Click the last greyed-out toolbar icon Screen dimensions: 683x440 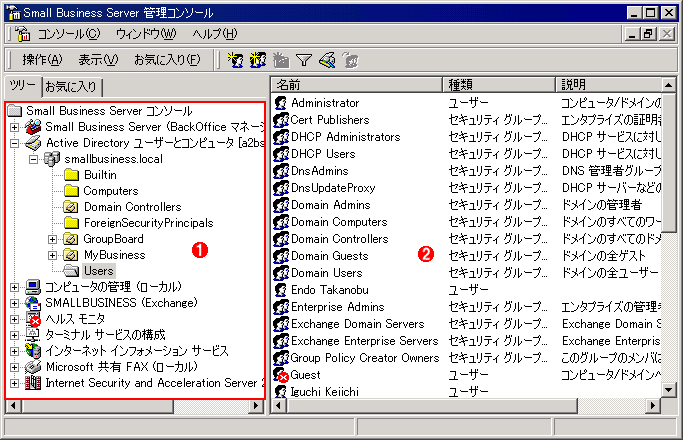[x=350, y=60]
